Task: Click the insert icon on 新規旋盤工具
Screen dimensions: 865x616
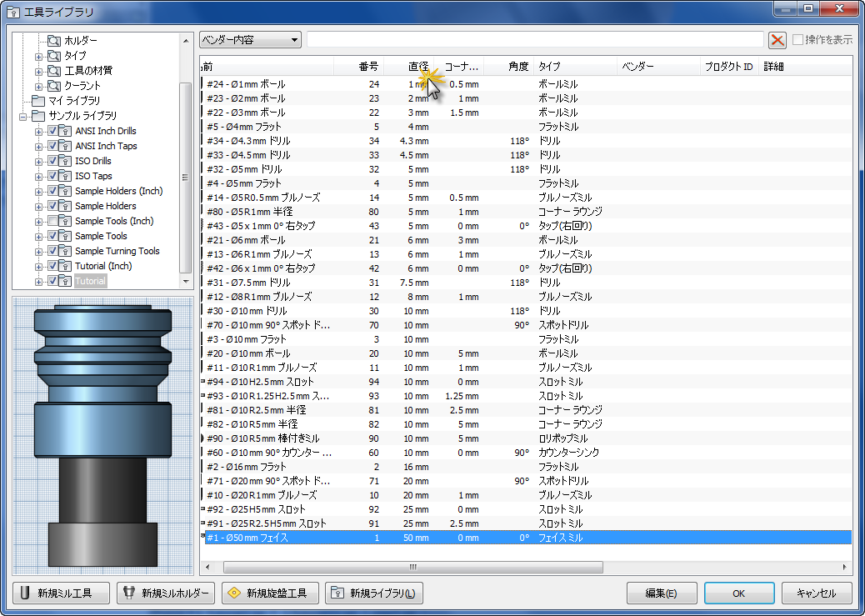Action: point(234,593)
